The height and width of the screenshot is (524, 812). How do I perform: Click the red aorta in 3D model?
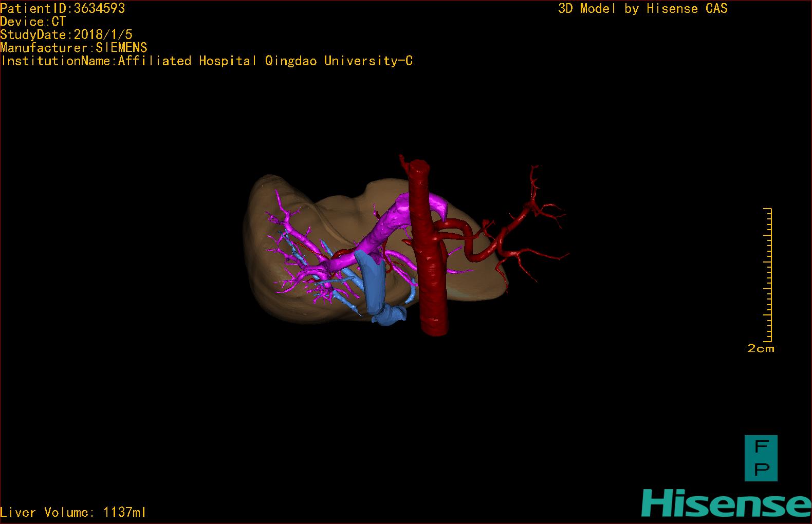pyautogui.click(x=431, y=257)
